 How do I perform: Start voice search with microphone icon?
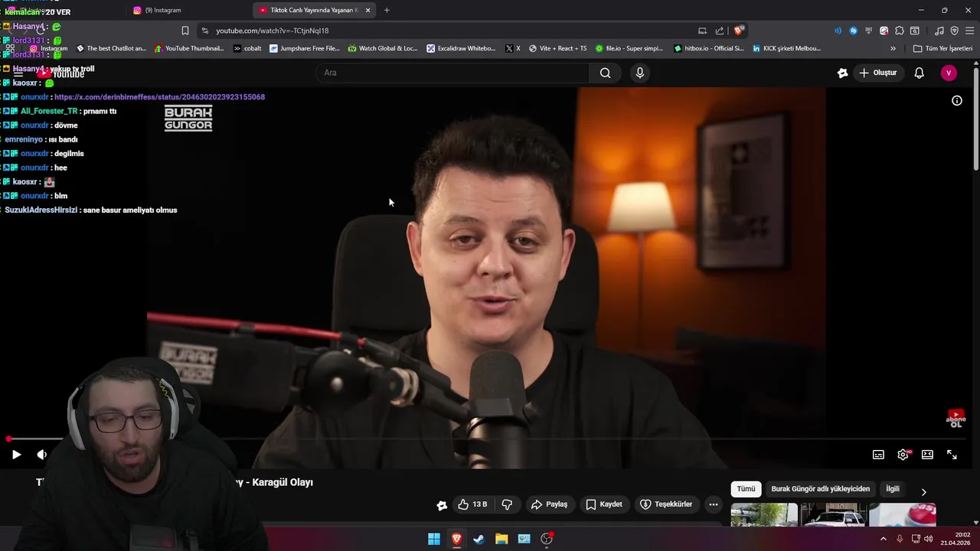point(639,73)
